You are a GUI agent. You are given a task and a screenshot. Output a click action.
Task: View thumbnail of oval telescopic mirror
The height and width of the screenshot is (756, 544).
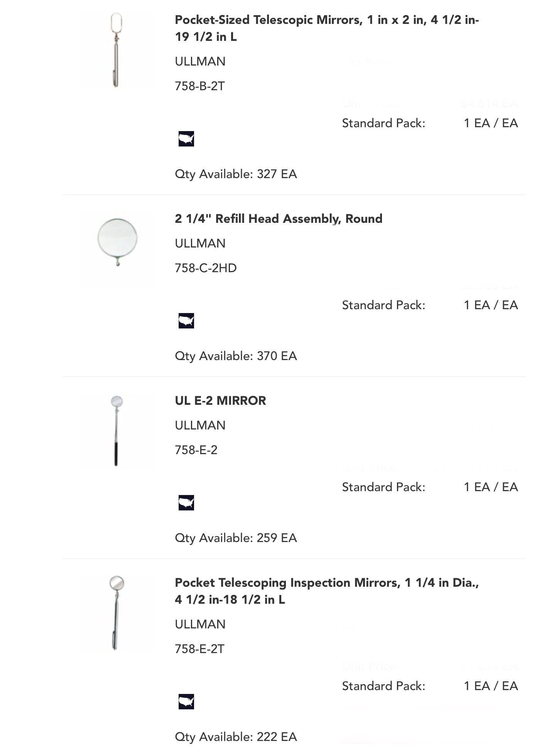[x=117, y=51]
